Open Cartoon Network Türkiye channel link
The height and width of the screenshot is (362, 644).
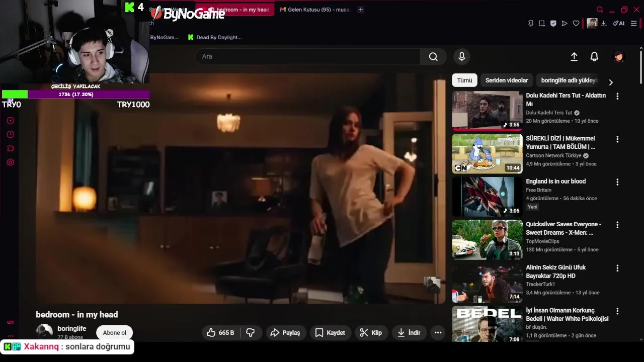tap(553, 156)
